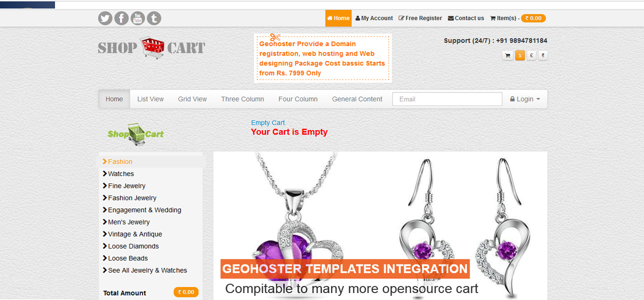Click the Empty Cart link
Image resolution: width=644 pixels, height=300 pixels.
click(268, 122)
